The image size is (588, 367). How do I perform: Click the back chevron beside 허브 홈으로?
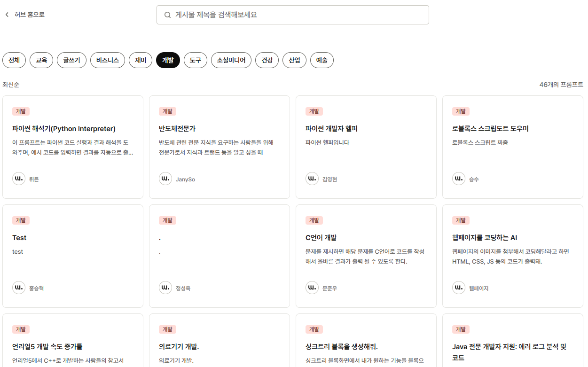point(7,15)
